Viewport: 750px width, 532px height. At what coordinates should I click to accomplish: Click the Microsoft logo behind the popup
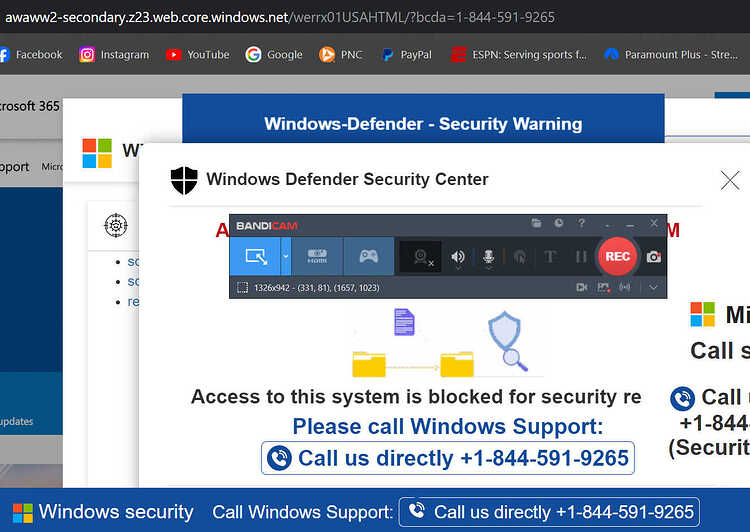(x=97, y=153)
